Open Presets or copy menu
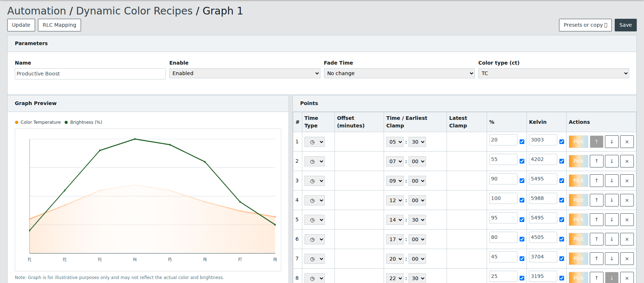 click(x=585, y=25)
